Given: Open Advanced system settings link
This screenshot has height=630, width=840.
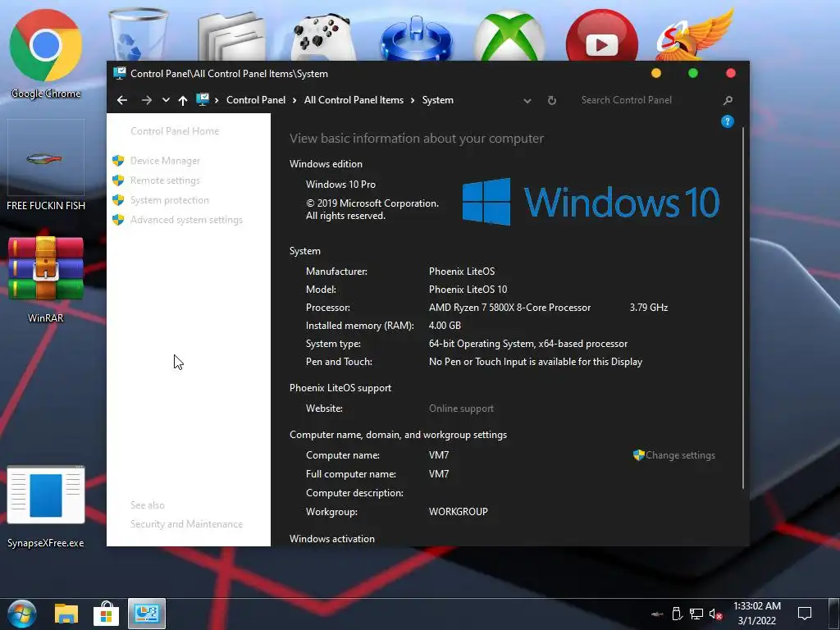Looking at the screenshot, I should coord(186,220).
